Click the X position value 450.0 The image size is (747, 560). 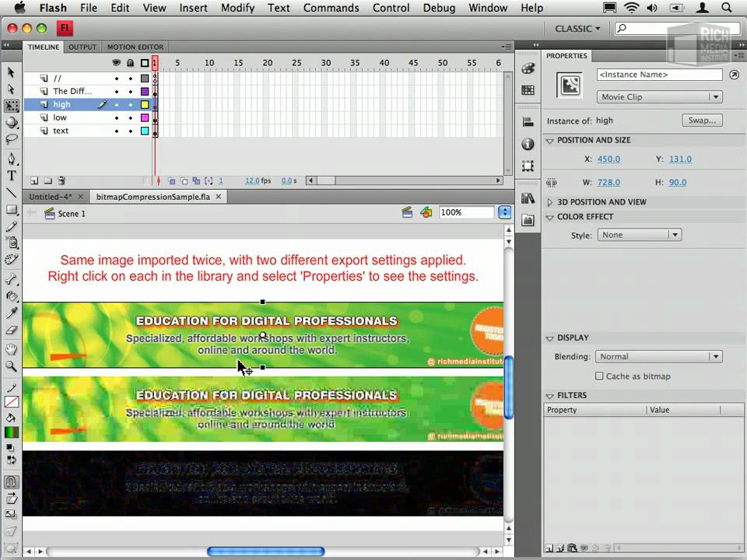pos(608,159)
